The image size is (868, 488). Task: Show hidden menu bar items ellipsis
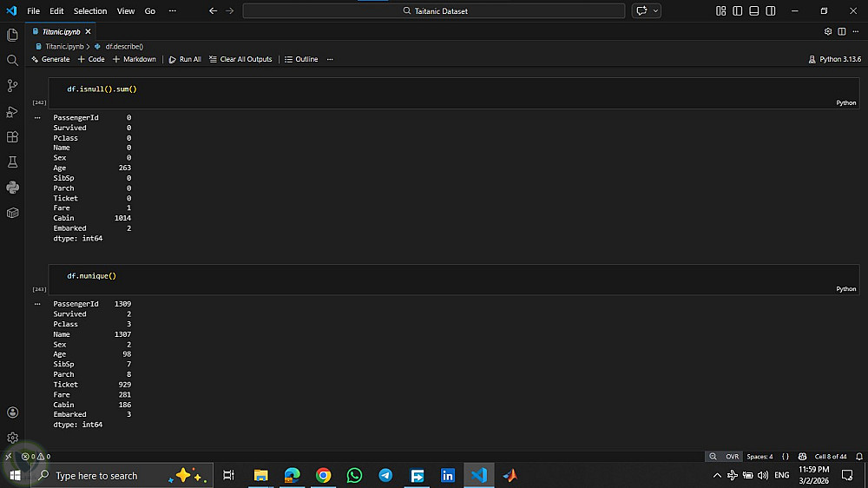173,10
